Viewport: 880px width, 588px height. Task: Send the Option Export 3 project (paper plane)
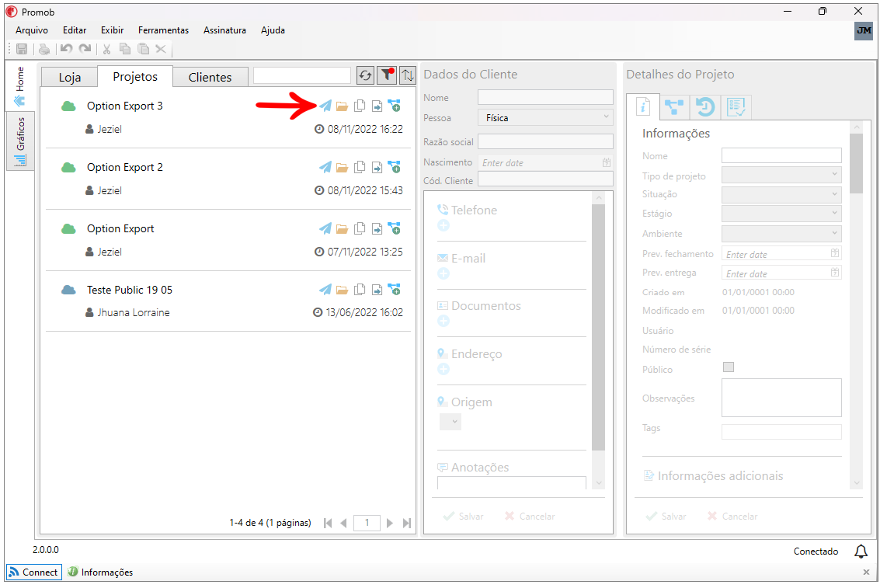pyautogui.click(x=325, y=106)
